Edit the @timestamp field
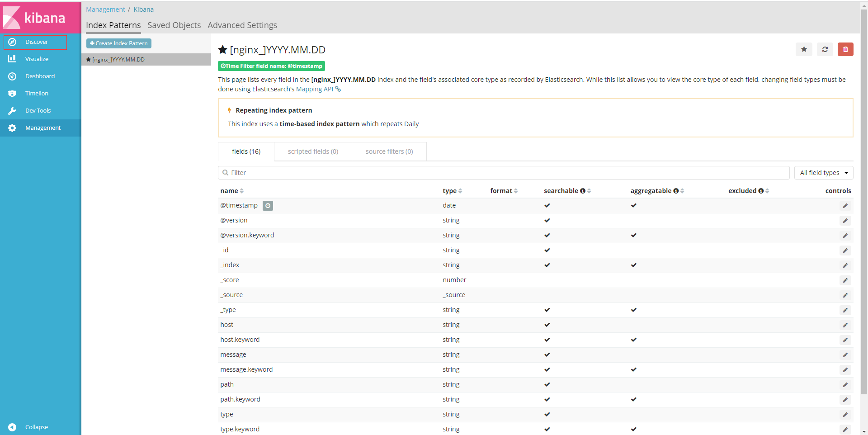Screen dimensions: 868x435 [845, 206]
